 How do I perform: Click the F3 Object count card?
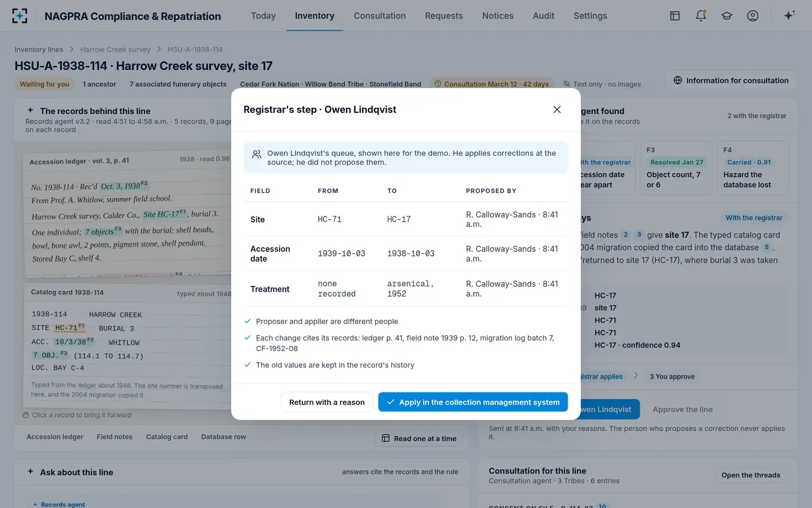click(x=676, y=168)
